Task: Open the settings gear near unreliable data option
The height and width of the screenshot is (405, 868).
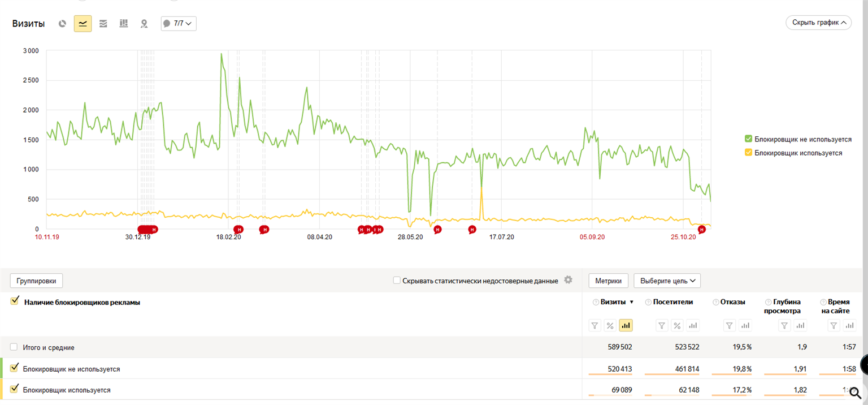Action: coord(568,280)
